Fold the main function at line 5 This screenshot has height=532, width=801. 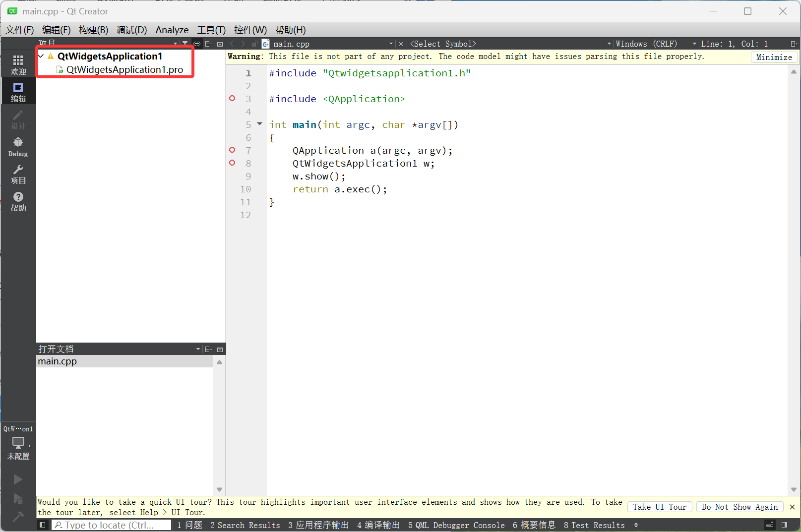click(259, 124)
